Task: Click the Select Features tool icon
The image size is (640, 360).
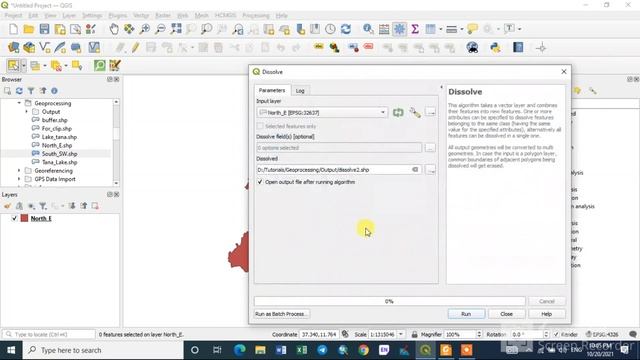Action: pos(13,65)
